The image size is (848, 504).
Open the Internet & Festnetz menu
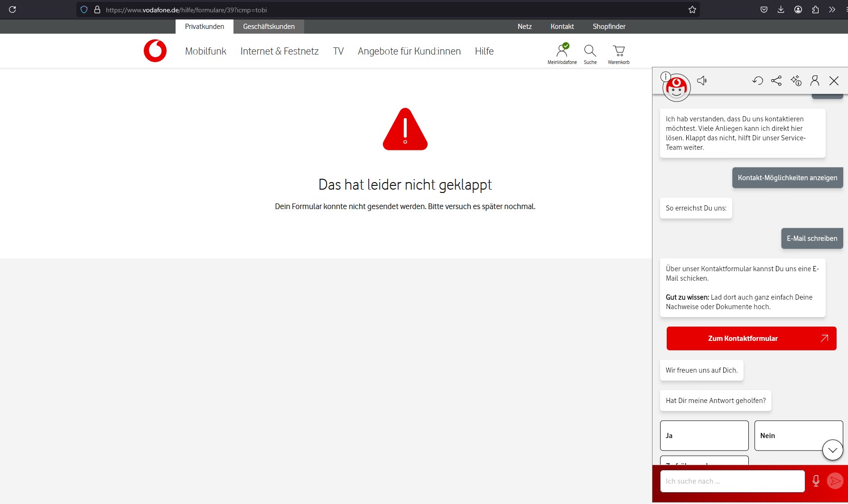(280, 51)
